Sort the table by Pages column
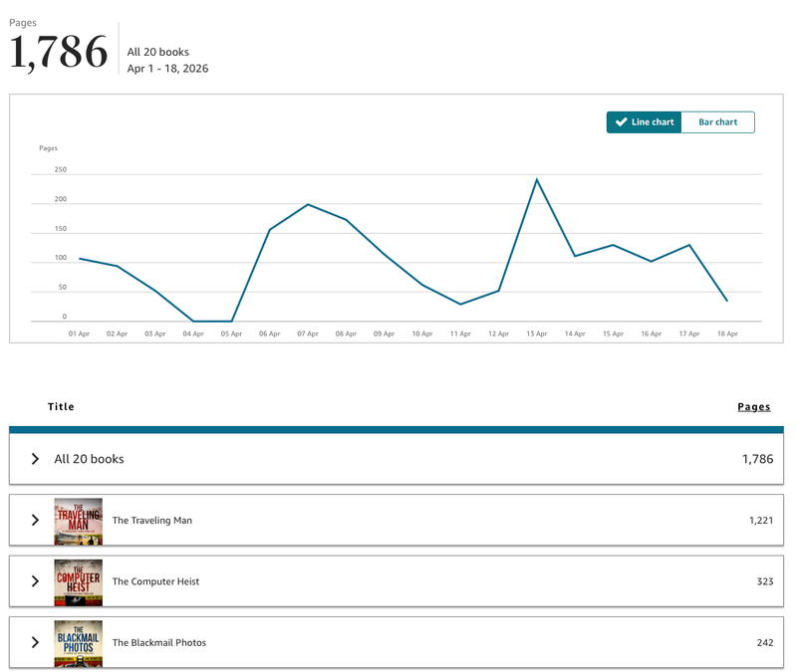The height and width of the screenshot is (672, 797). pos(754,407)
